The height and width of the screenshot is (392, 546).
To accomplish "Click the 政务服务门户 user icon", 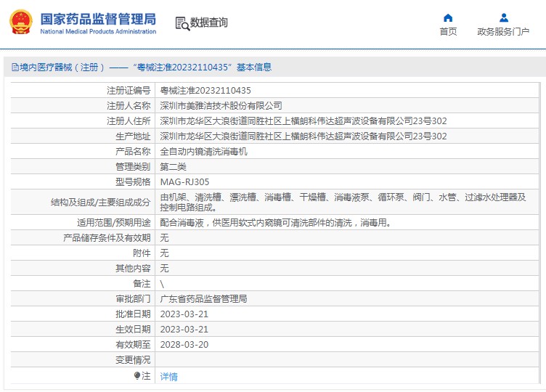I will (503, 17).
